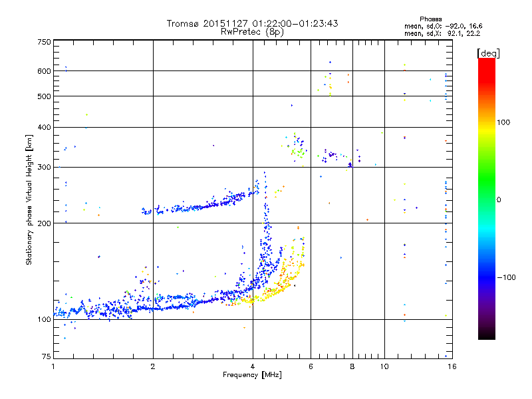The width and height of the screenshot is (532, 399).
Task: Click the x-axis tick label '10'
Action: point(384,366)
